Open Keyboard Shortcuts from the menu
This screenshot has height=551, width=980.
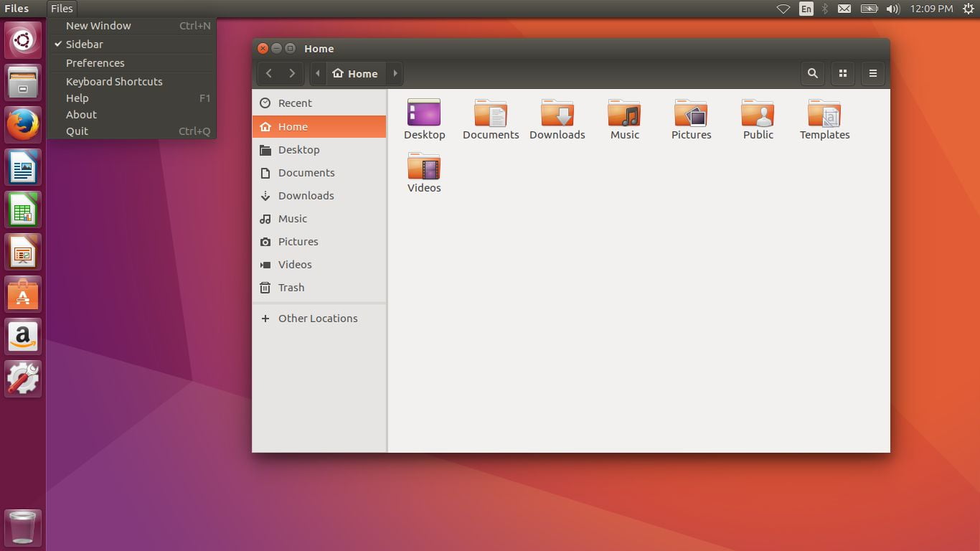pyautogui.click(x=113, y=81)
